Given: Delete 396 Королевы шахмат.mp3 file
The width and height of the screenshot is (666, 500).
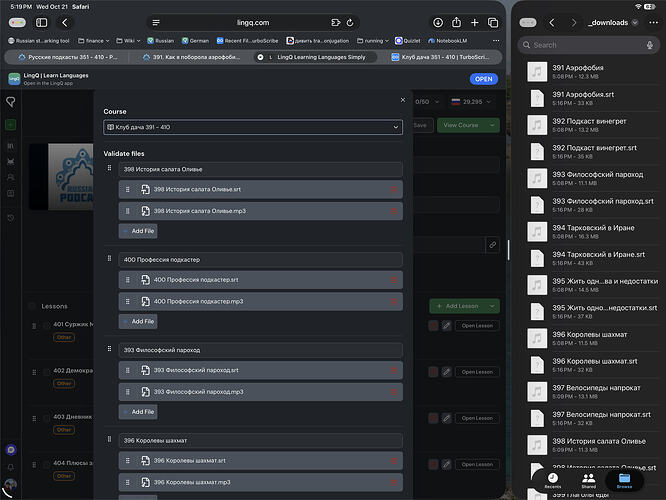Looking at the screenshot, I should (394, 483).
